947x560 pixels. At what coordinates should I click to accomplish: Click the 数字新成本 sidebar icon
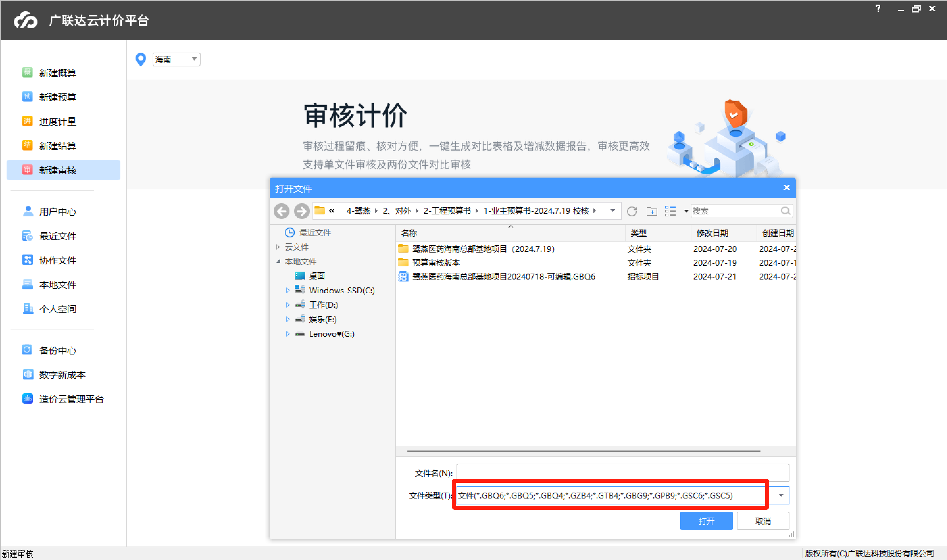pyautogui.click(x=28, y=374)
